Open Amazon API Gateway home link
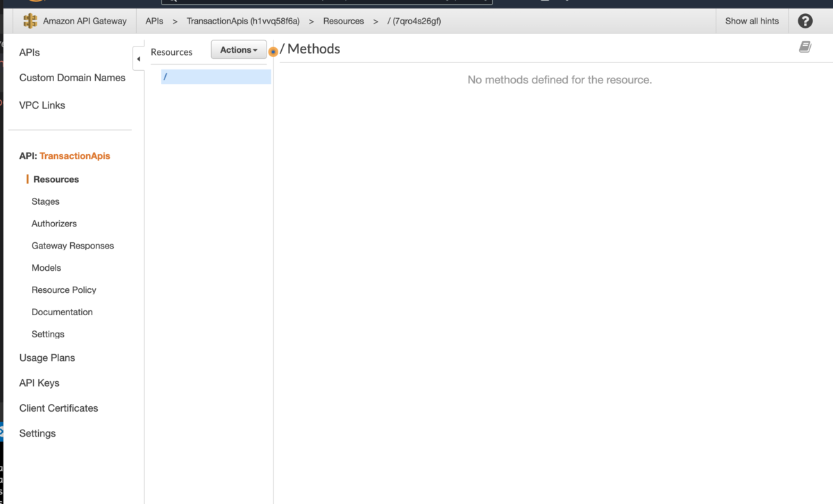 pyautogui.click(x=85, y=21)
